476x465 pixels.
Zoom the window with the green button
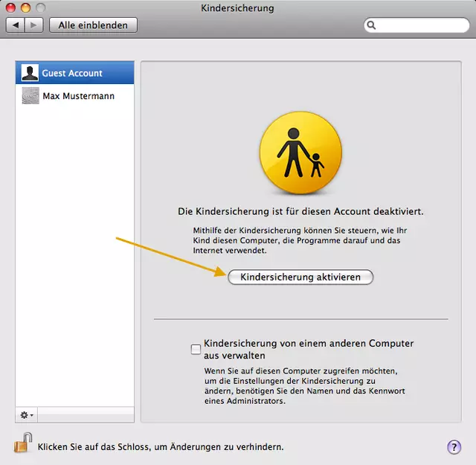40,8
